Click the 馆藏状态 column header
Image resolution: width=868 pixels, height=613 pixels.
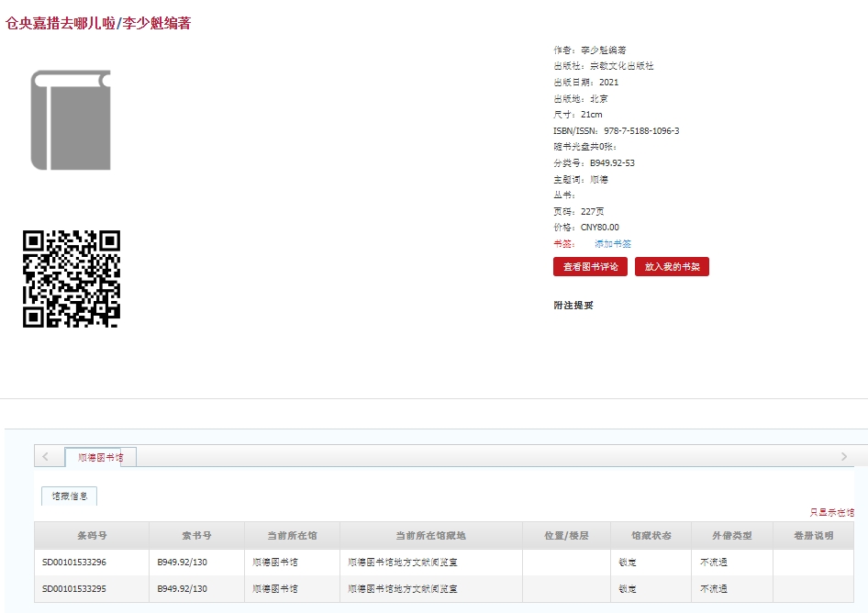pos(651,536)
